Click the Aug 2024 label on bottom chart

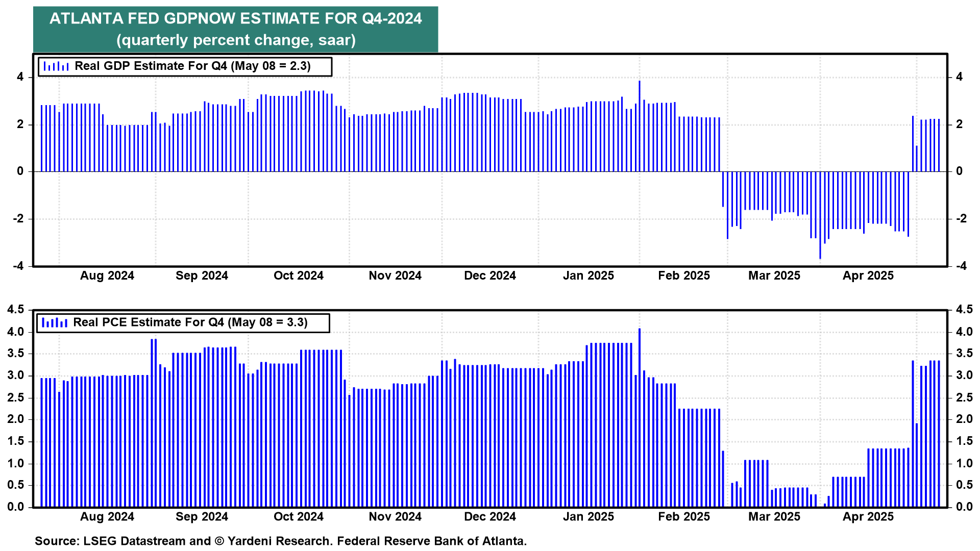point(107,516)
